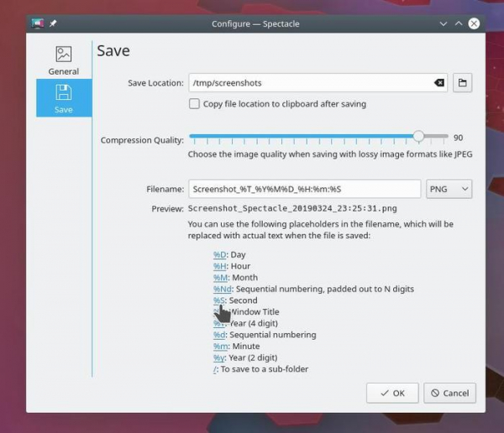Screen dimensions: 504x433
Task: Click in the Filename input field
Action: pyautogui.click(x=304, y=190)
